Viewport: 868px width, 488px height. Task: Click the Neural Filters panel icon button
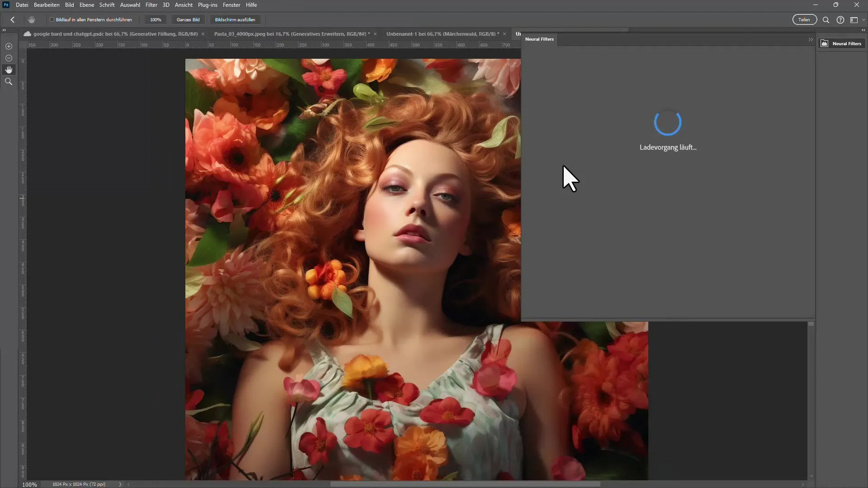coord(841,44)
